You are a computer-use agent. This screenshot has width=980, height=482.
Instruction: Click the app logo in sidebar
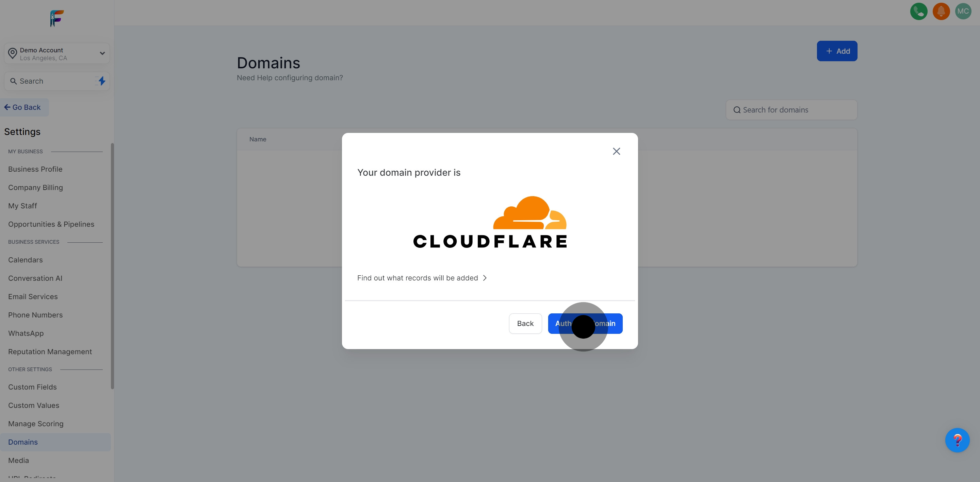(x=57, y=18)
